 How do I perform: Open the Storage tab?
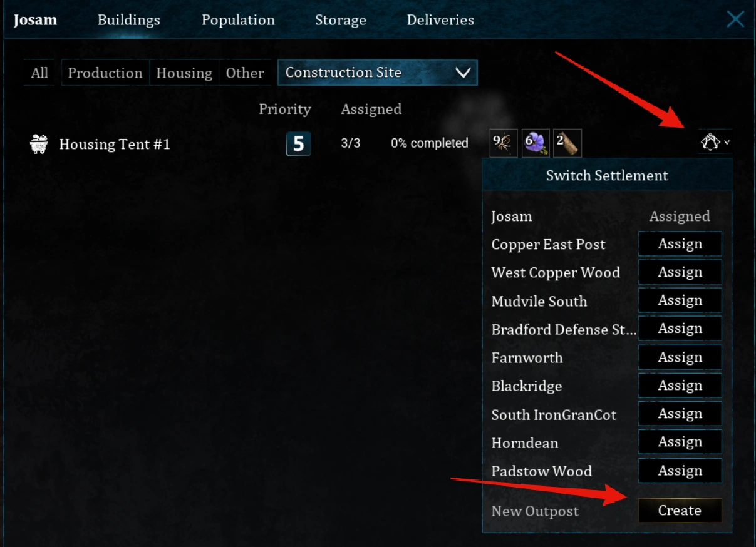coord(341,20)
